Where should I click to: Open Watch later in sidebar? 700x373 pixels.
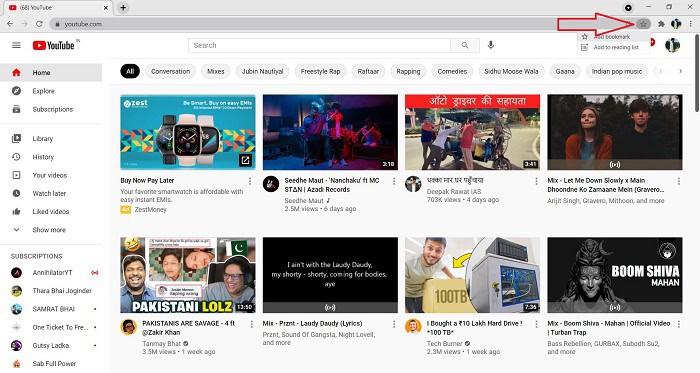pos(51,194)
